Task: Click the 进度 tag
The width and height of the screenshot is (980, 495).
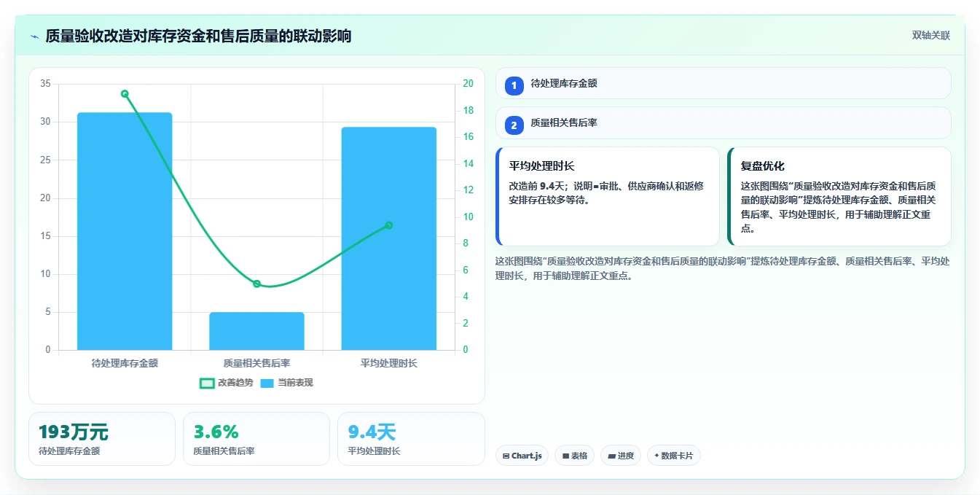Action: pyautogui.click(x=621, y=456)
